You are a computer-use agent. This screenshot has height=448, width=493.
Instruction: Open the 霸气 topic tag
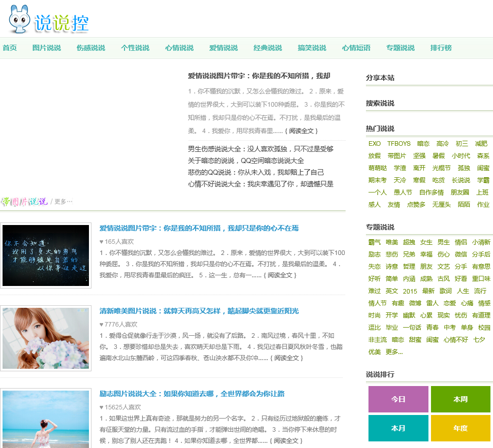pos(375,242)
